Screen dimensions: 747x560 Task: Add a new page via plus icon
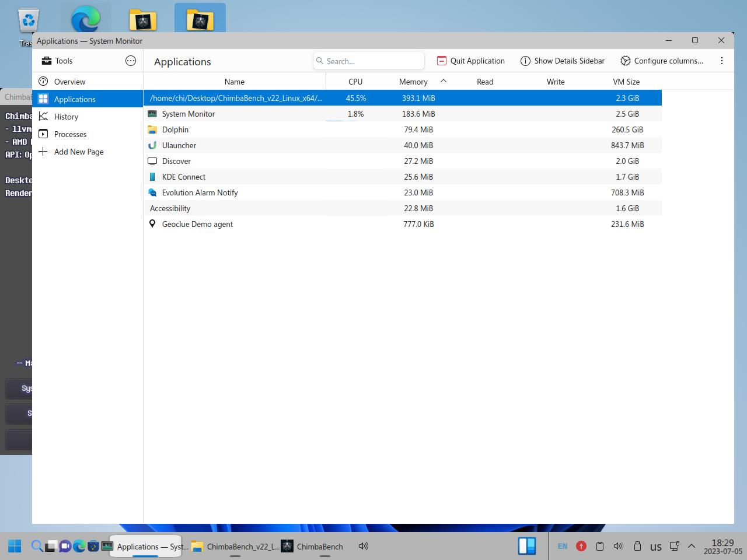pyautogui.click(x=43, y=152)
